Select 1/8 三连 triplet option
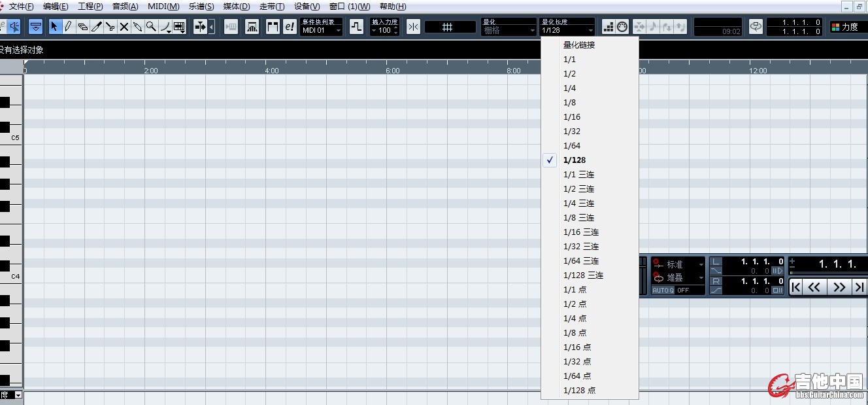This screenshot has width=868, height=405. [578, 218]
